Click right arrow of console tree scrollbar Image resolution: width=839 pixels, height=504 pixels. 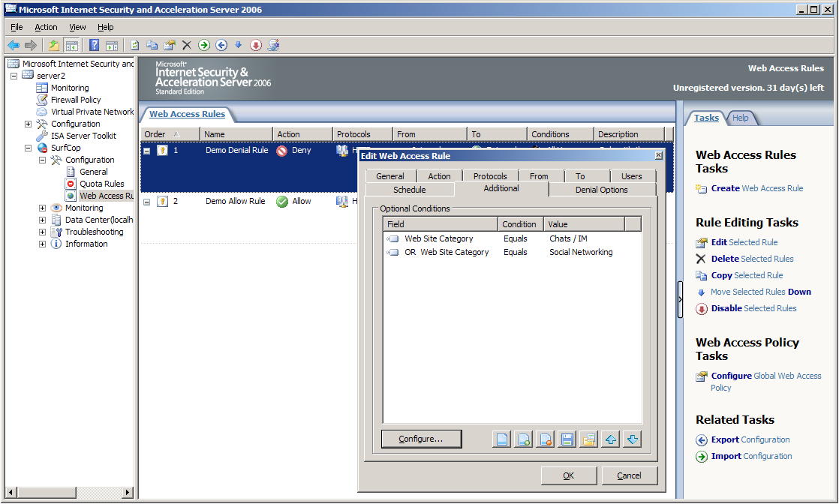click(x=128, y=492)
